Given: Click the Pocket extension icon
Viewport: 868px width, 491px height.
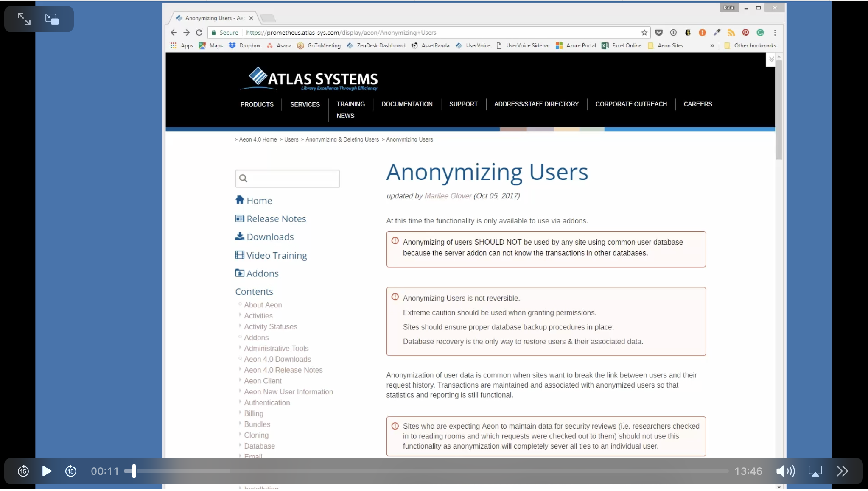Looking at the screenshot, I should tap(658, 32).
